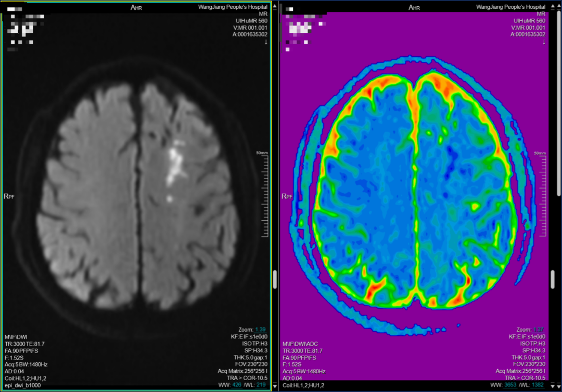Click the THK:5.0 gap:1 text in the DWI pane

click(x=250, y=358)
